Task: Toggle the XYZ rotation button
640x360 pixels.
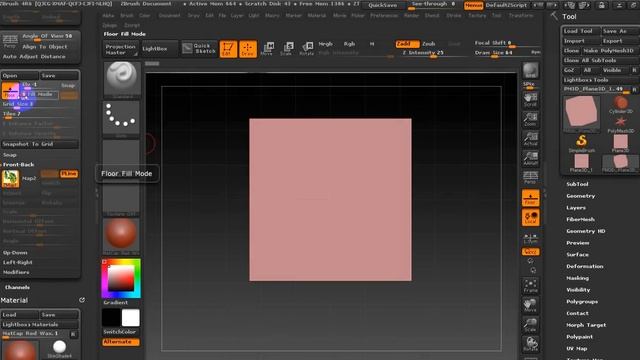Action: tap(530, 252)
